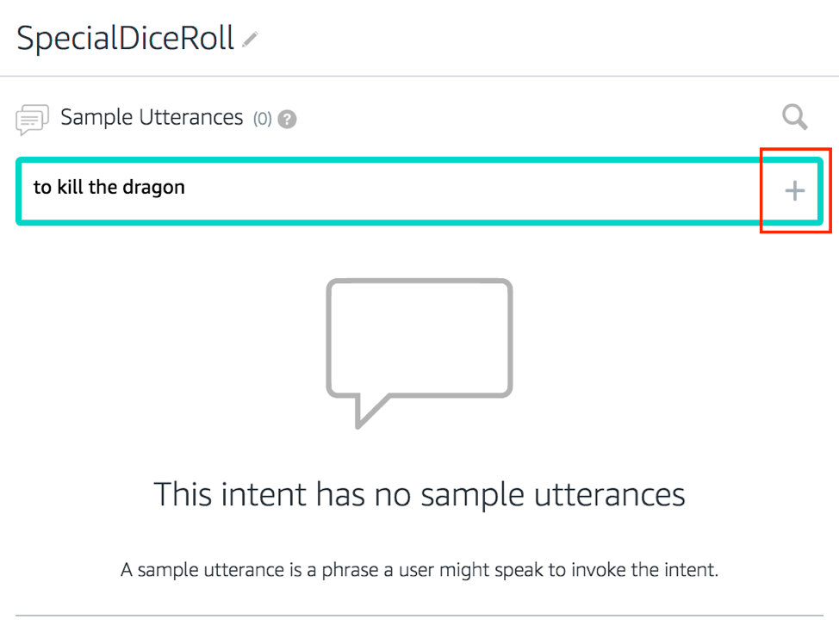The width and height of the screenshot is (839, 644).
Task: Click the Sample Utterances section label
Action: click(x=152, y=117)
